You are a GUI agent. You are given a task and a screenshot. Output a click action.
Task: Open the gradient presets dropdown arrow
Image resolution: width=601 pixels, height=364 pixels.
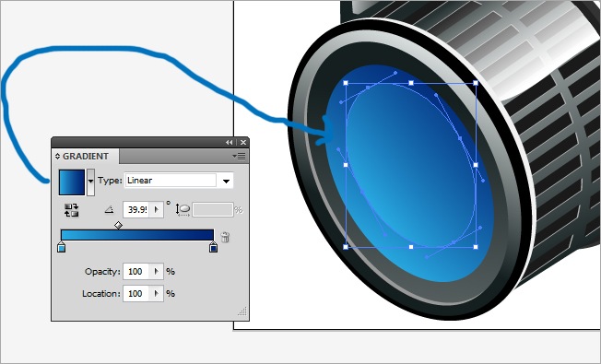tap(90, 182)
